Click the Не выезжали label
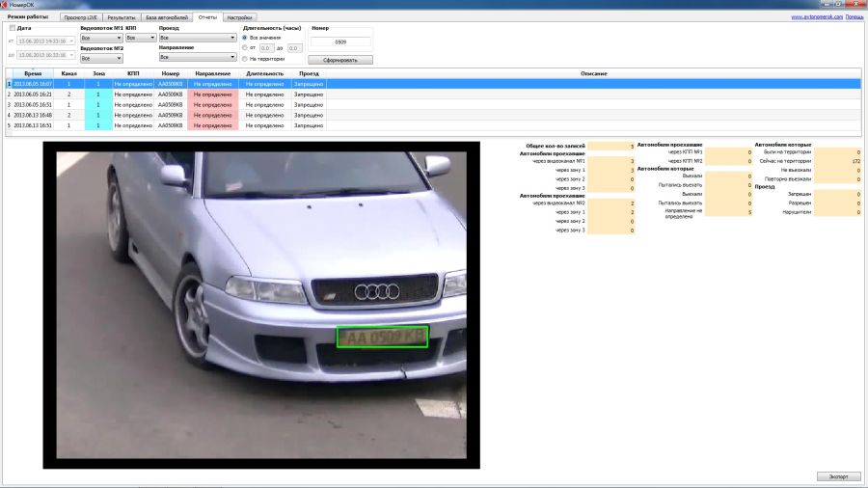The height and width of the screenshot is (488, 868). pyautogui.click(x=796, y=170)
